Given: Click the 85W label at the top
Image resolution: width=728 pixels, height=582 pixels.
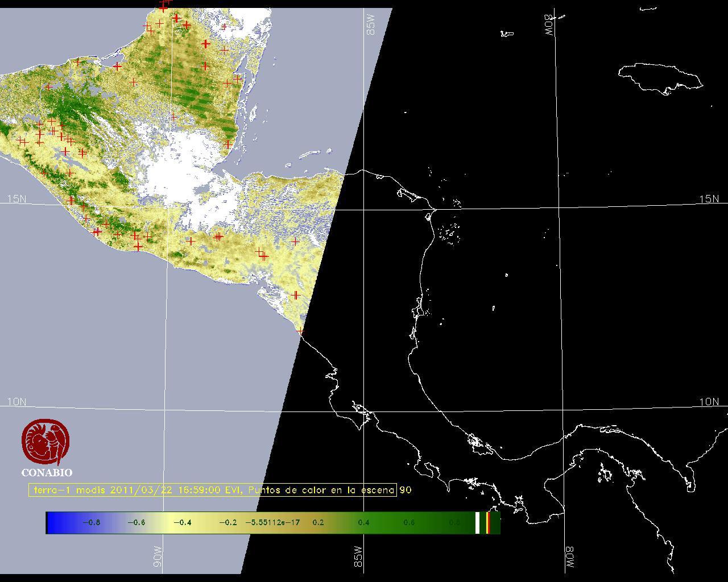Looking at the screenshot, I should point(371,25).
